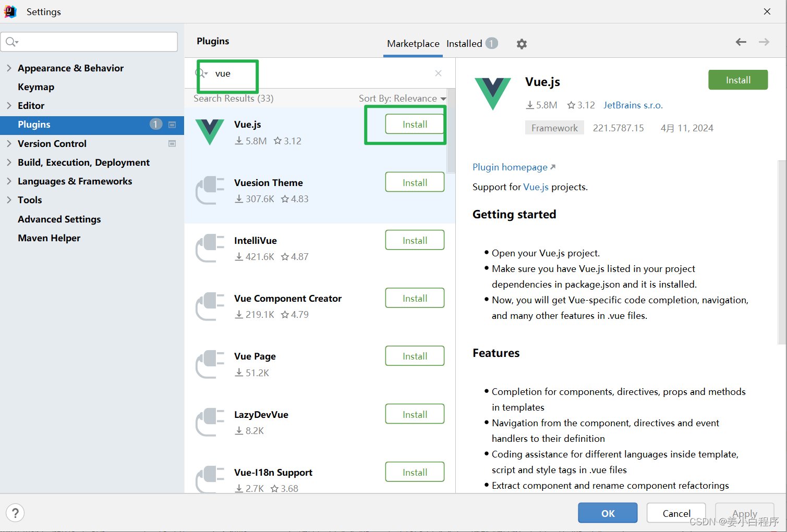This screenshot has width=787, height=532.
Task: Expand the Appearance & Behavior section
Action: click(x=9, y=68)
